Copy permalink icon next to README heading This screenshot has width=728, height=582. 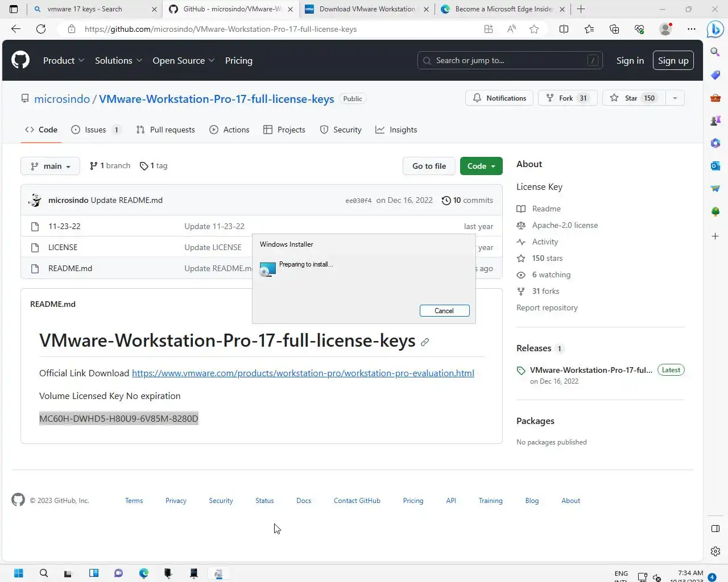425,342
